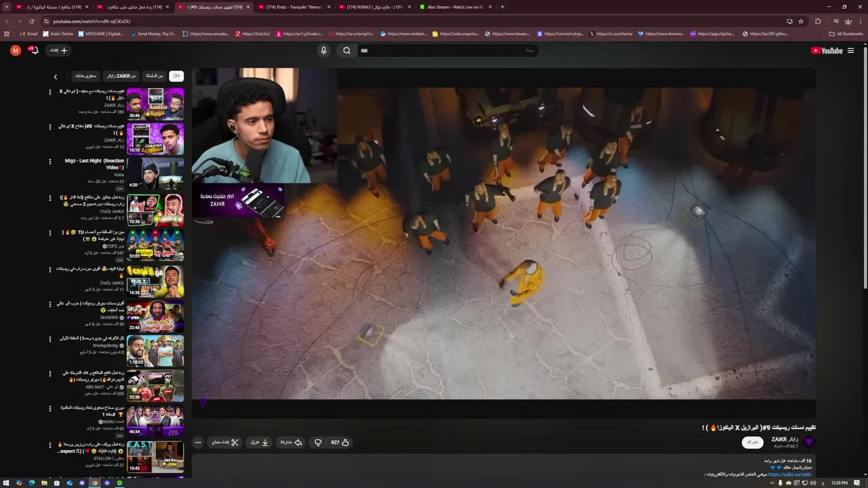Reload the page with the refresh icon
868x488 pixels.
[31, 21]
